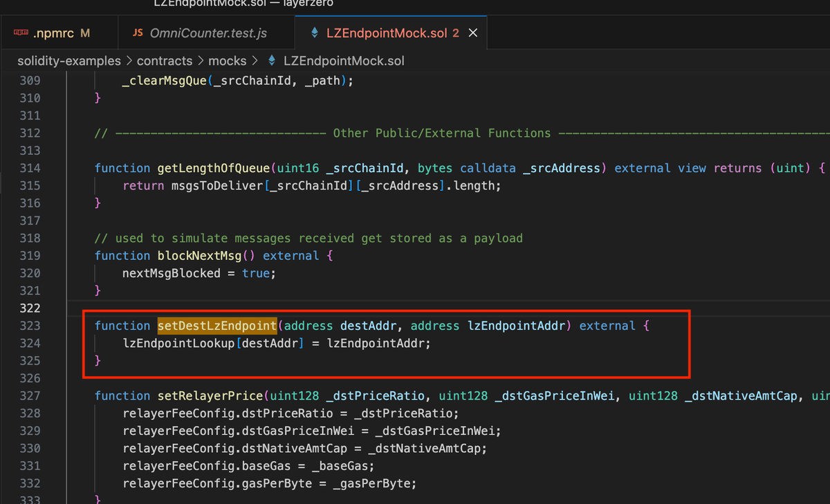Click contracts in the breadcrumb path
The height and width of the screenshot is (504, 830).
click(x=165, y=61)
